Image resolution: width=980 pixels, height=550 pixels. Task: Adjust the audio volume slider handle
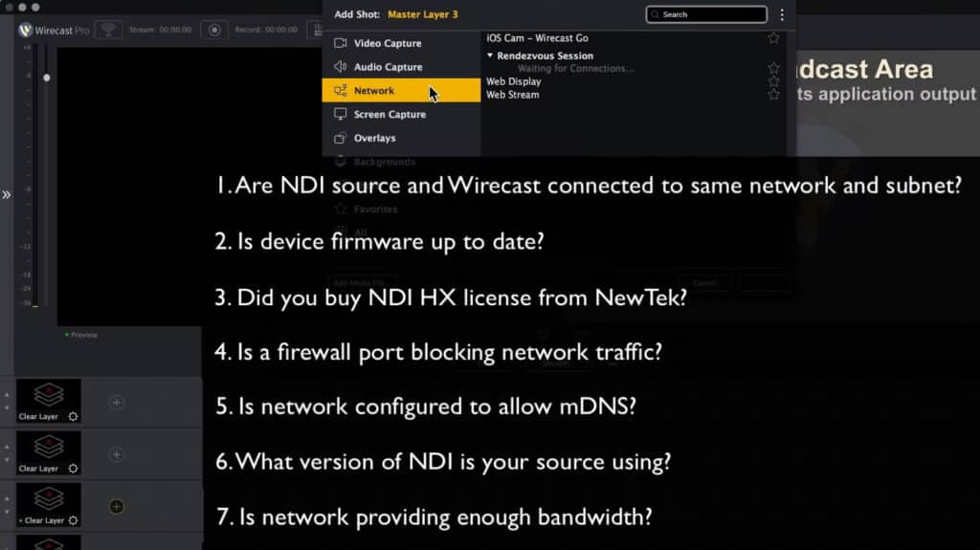[x=47, y=77]
